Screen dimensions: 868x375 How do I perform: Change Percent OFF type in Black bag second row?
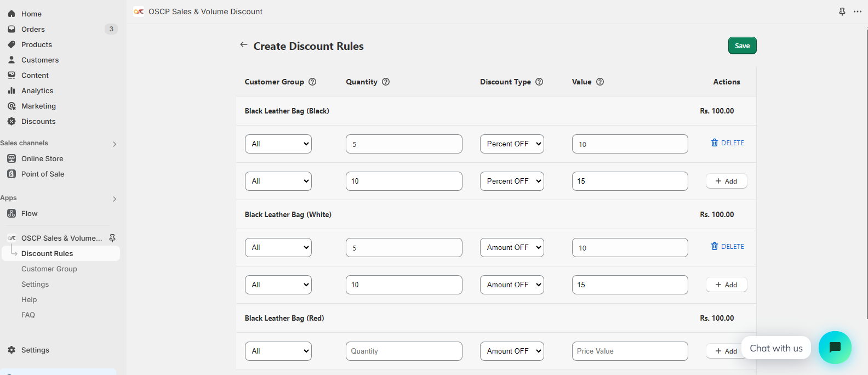point(512,181)
